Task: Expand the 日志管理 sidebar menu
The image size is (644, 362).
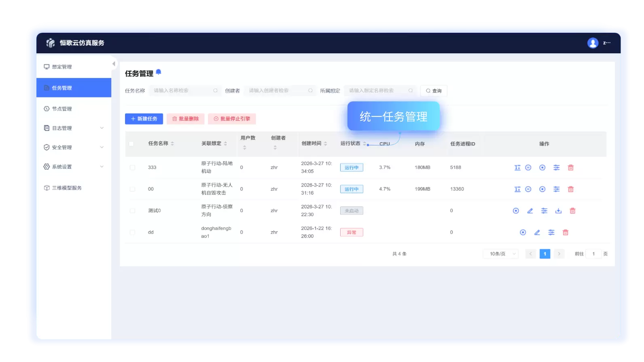Action: 74,128
